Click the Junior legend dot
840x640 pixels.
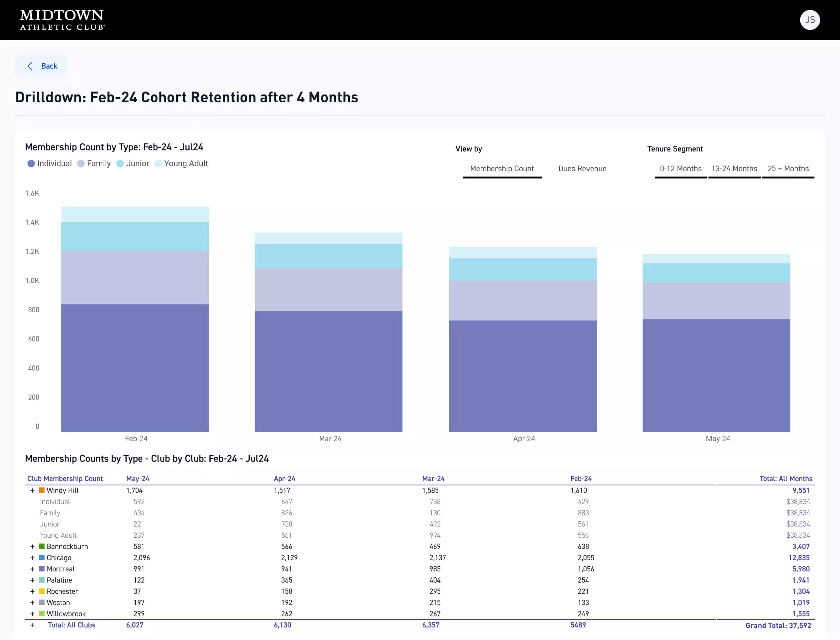(x=120, y=163)
